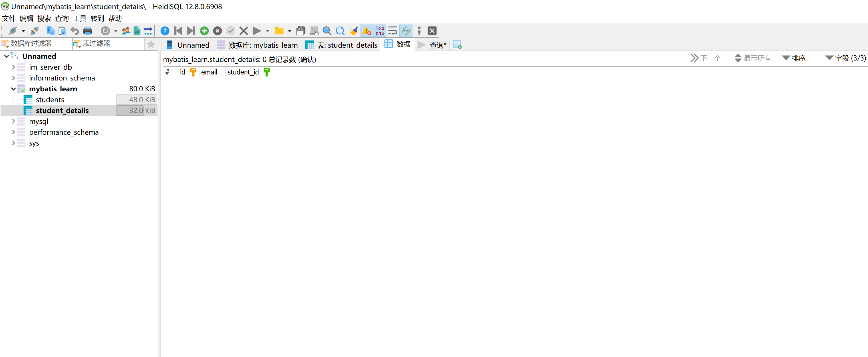Click the 字段 (3/3) columns button
868x357 pixels.
(x=846, y=58)
